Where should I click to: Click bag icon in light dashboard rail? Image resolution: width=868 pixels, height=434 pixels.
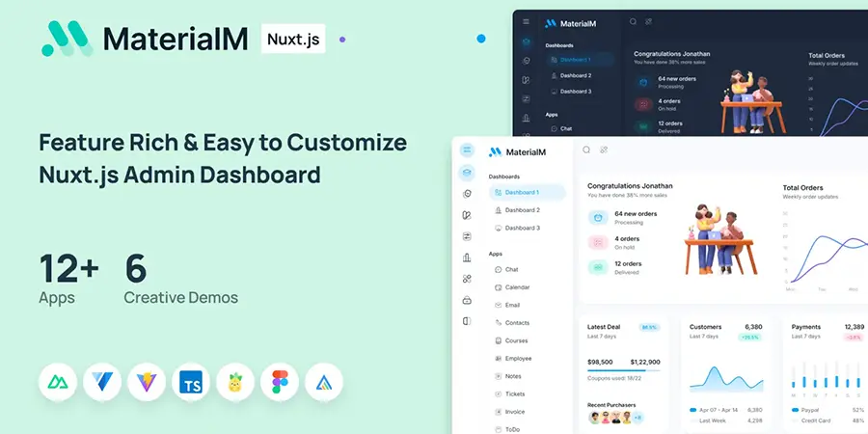coord(467,300)
